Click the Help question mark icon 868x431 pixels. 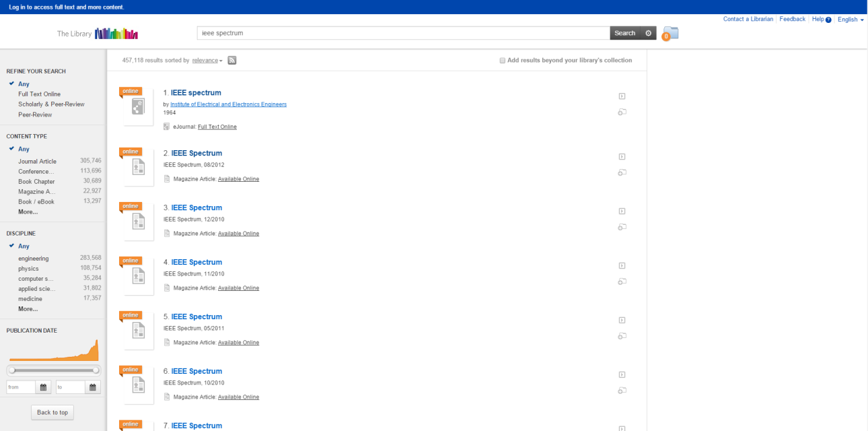[828, 20]
